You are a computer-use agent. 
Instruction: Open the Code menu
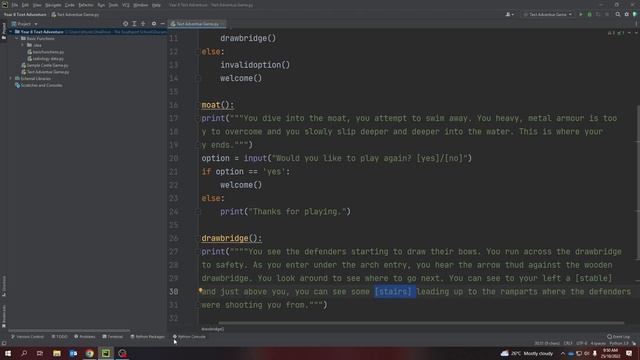click(x=70, y=5)
